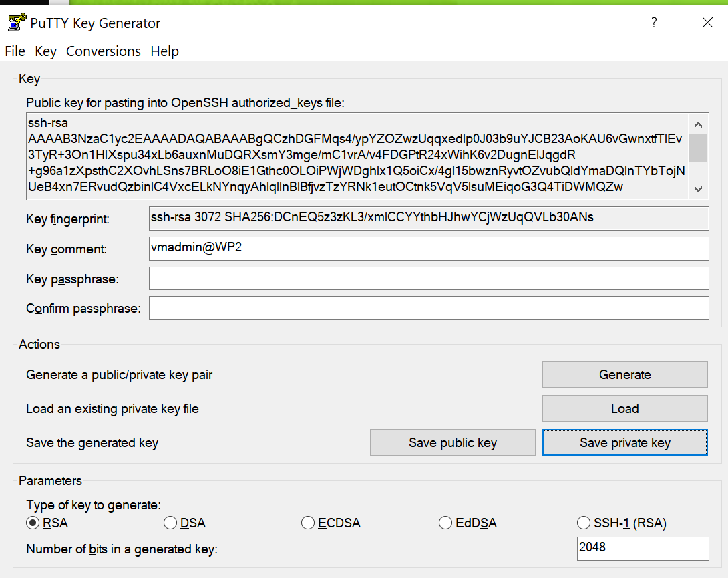
Task: Select the DSA key type
Action: (x=170, y=523)
